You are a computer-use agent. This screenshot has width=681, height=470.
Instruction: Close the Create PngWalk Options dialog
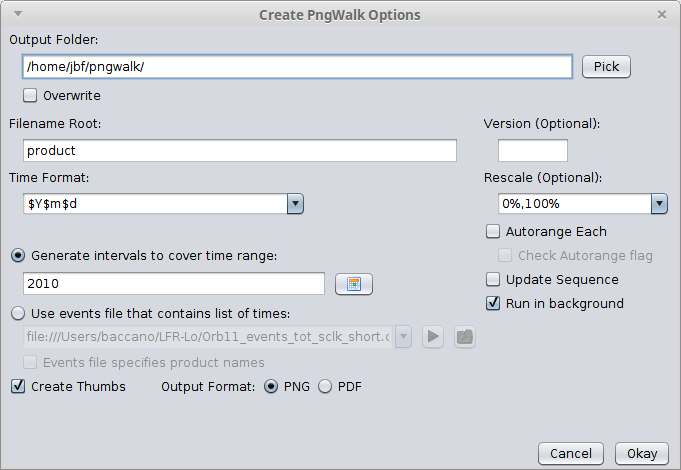pyautogui.click(x=662, y=15)
